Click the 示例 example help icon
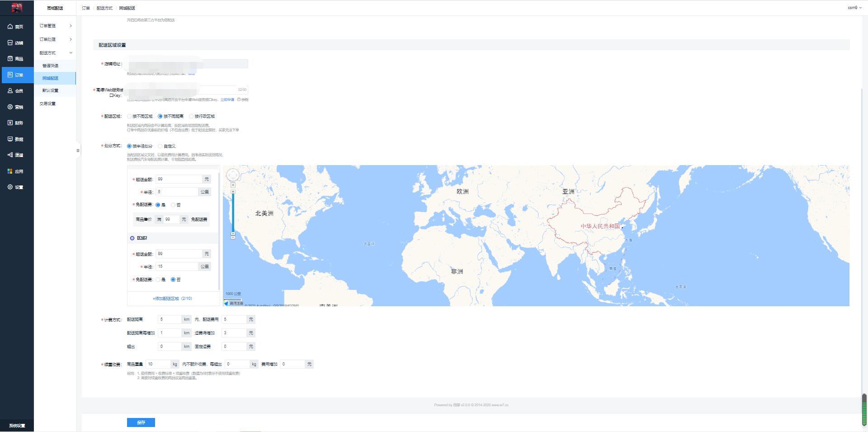This screenshot has height=432, width=868. [x=239, y=100]
